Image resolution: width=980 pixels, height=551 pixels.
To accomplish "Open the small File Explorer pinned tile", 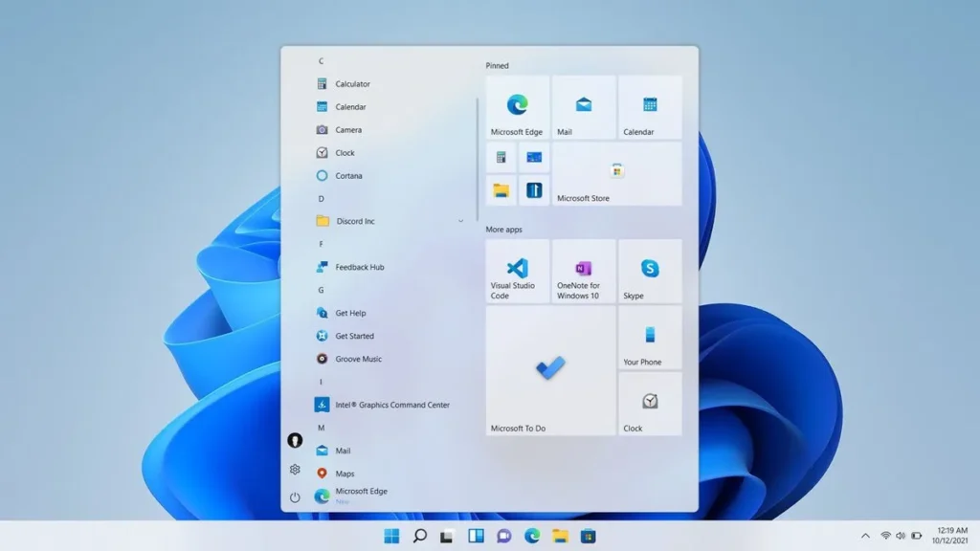I will 501,189.
